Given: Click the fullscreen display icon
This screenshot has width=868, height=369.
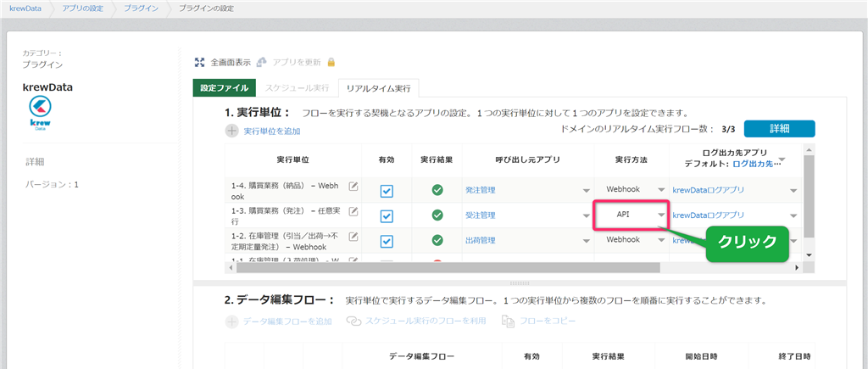Looking at the screenshot, I should click(x=200, y=62).
